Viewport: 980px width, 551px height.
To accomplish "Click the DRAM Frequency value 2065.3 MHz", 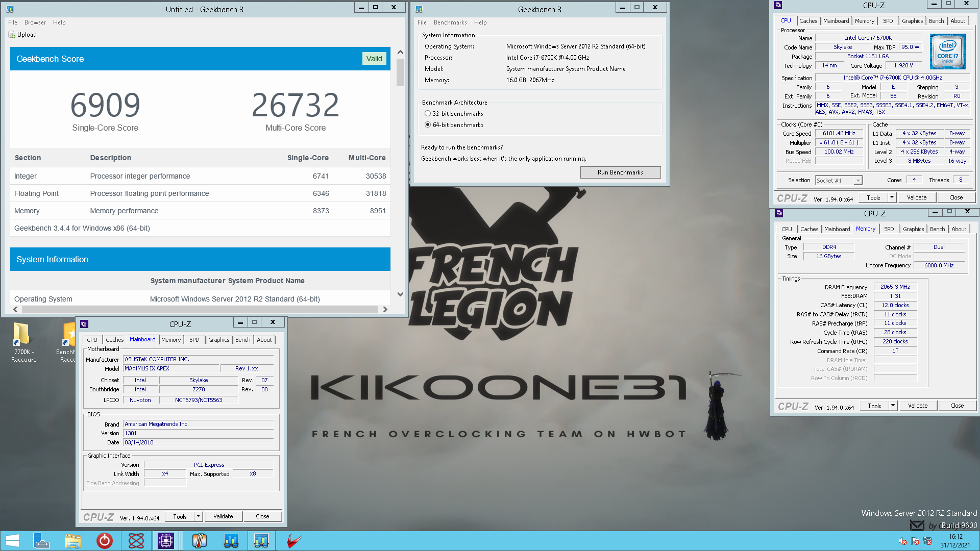I will 895,287.
